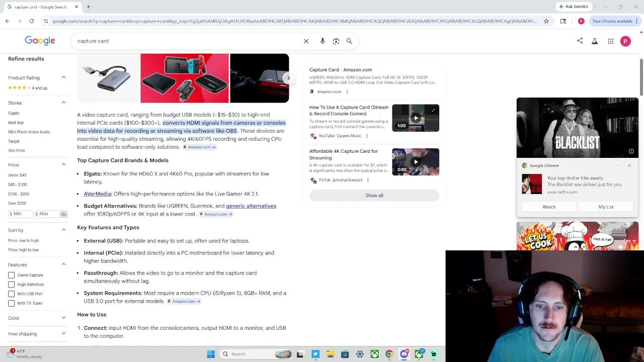Click the Min price input field
Screen dimensions: 644x362
pos(20,214)
